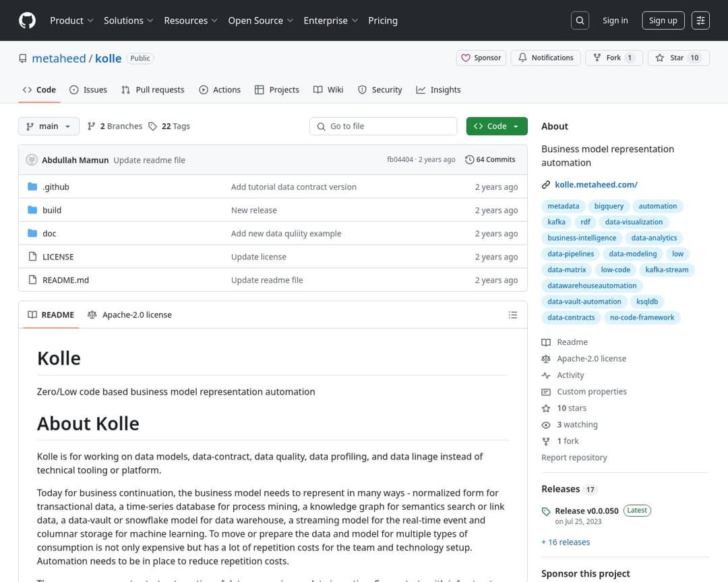728x582 pixels.
Task: Focus the Go to file search field
Action: click(383, 126)
